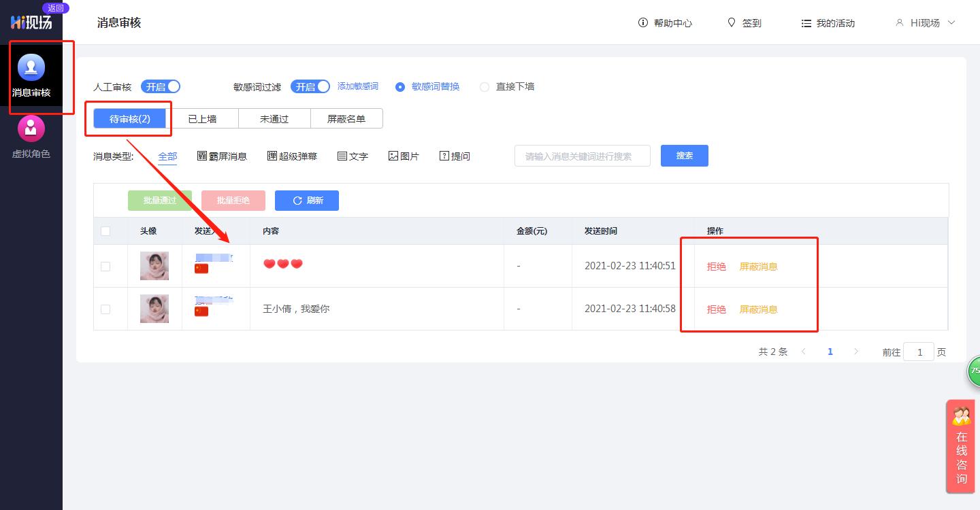The width and height of the screenshot is (980, 510).
Task: Open the 屏蔽名单 tab
Action: click(347, 118)
